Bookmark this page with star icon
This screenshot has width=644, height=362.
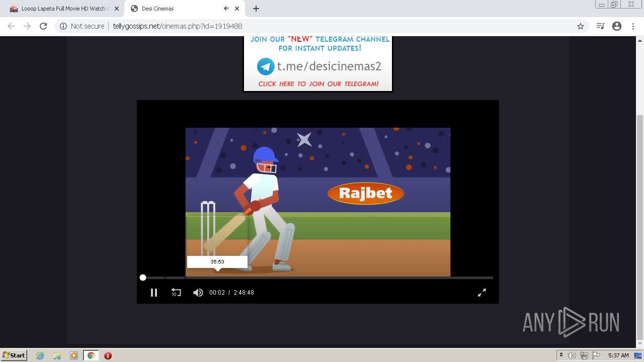(x=581, y=26)
